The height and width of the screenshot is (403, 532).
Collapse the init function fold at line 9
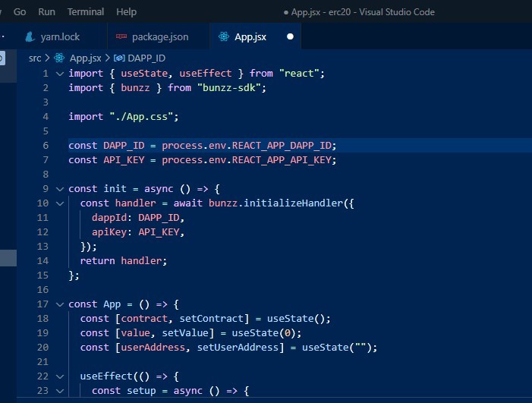click(x=60, y=189)
